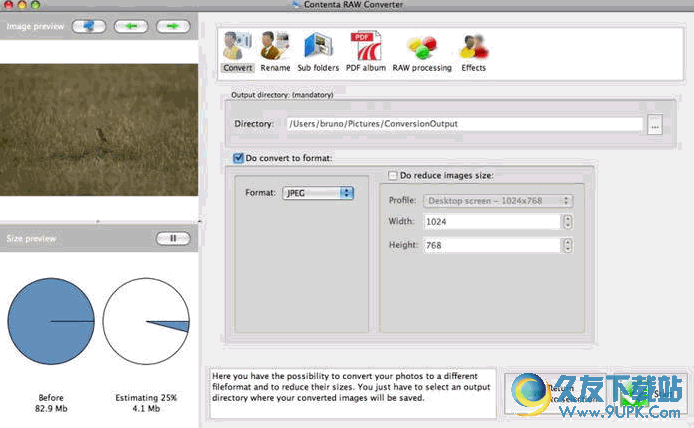Zoom the window with green button
Image resolution: width=694 pixels, height=428 pixels.
(35, 4)
